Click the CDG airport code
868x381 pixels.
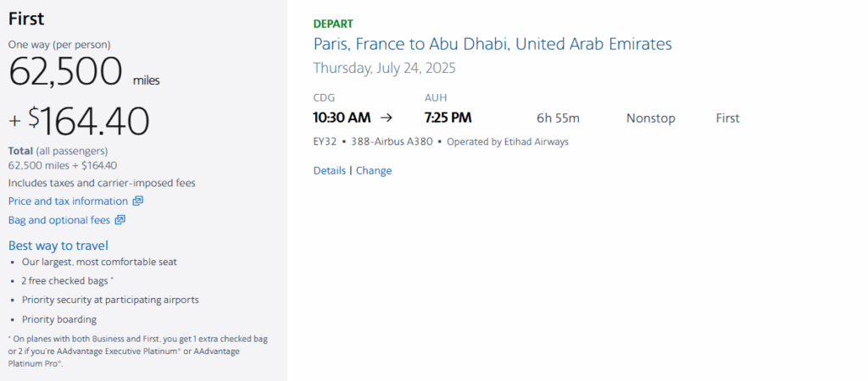point(324,97)
